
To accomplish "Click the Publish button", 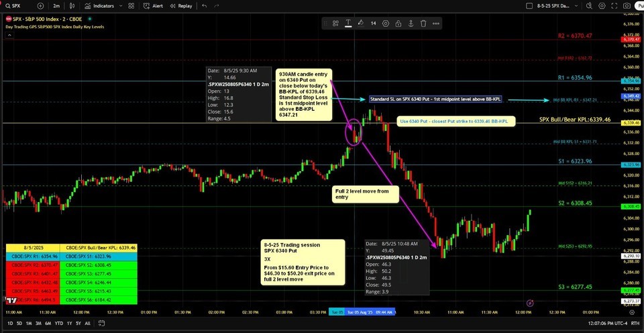I will 639,6.
